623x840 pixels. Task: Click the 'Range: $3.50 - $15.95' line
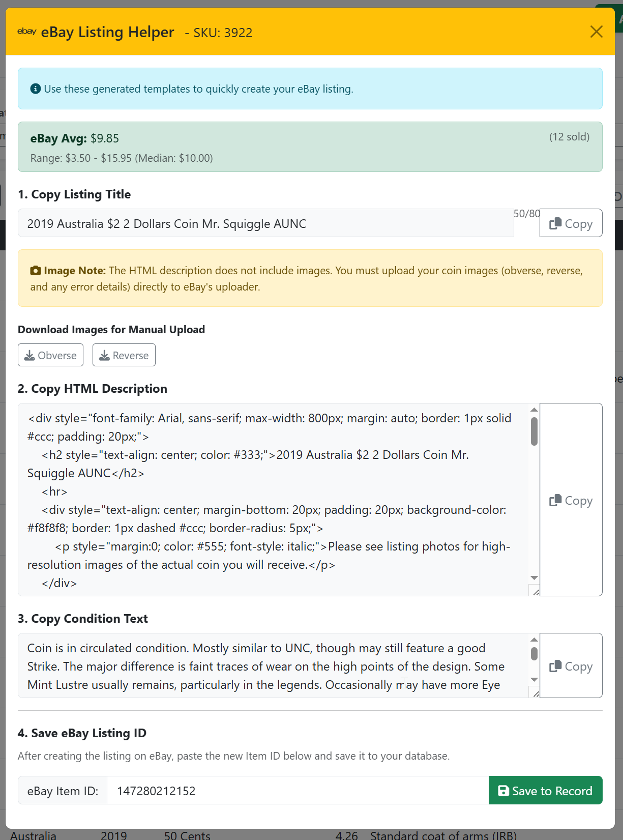(122, 158)
